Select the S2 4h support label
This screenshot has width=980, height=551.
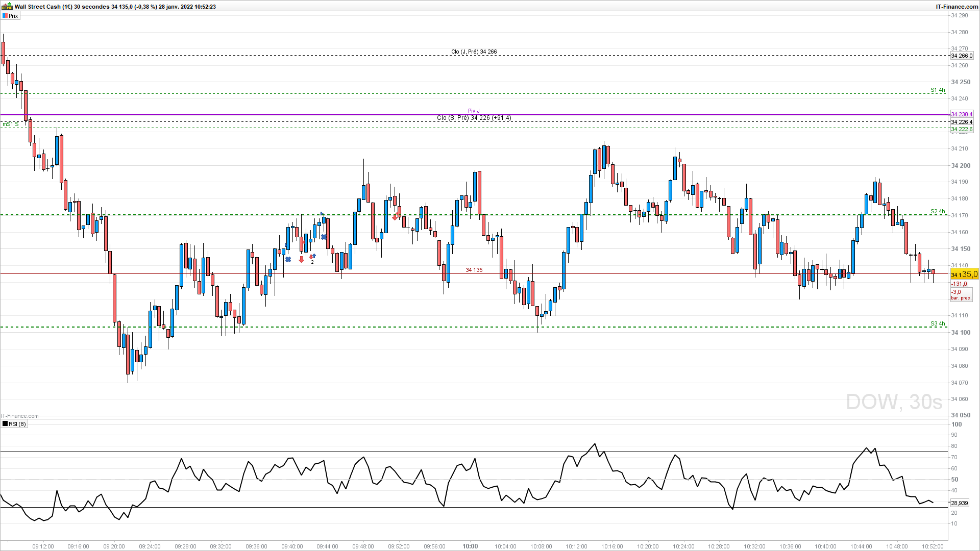(x=937, y=211)
